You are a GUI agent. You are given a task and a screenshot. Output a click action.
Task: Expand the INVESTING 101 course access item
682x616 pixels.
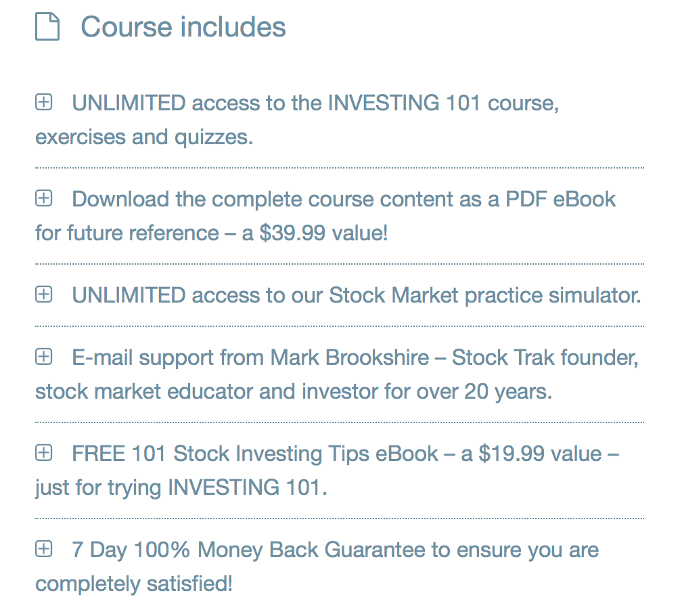[43, 102]
